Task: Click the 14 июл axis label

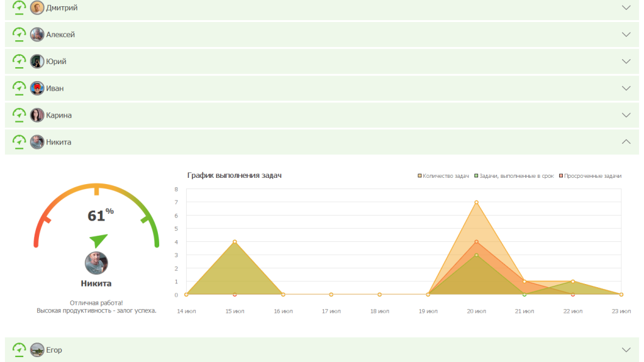Action: click(186, 311)
